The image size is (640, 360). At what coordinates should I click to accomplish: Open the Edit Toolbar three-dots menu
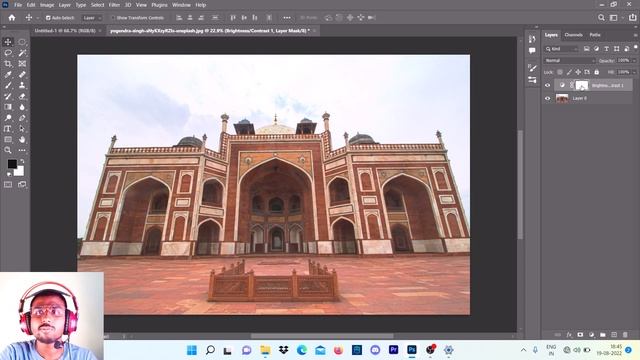point(22,150)
